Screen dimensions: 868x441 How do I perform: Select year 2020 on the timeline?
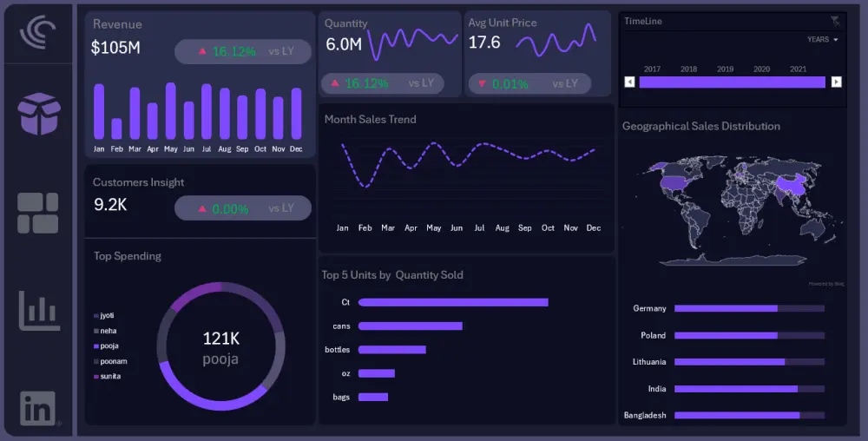(762, 69)
